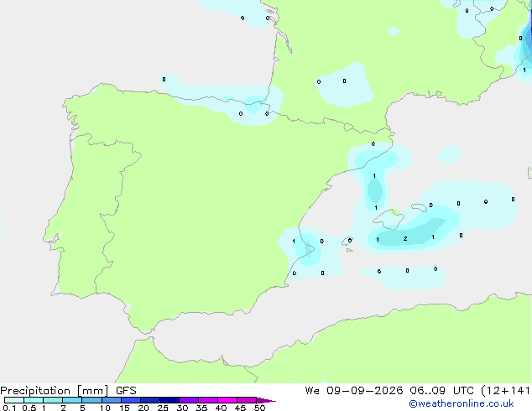This screenshot has width=532, height=411.
Task: Click the value 2 south of Mallorca
Action: [x=405, y=239]
